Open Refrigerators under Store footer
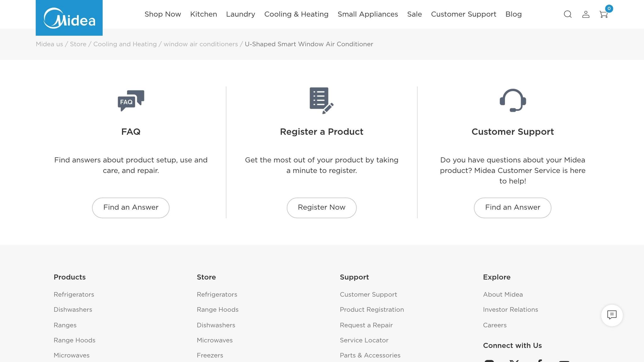This screenshot has height=362, width=644. 217,295
